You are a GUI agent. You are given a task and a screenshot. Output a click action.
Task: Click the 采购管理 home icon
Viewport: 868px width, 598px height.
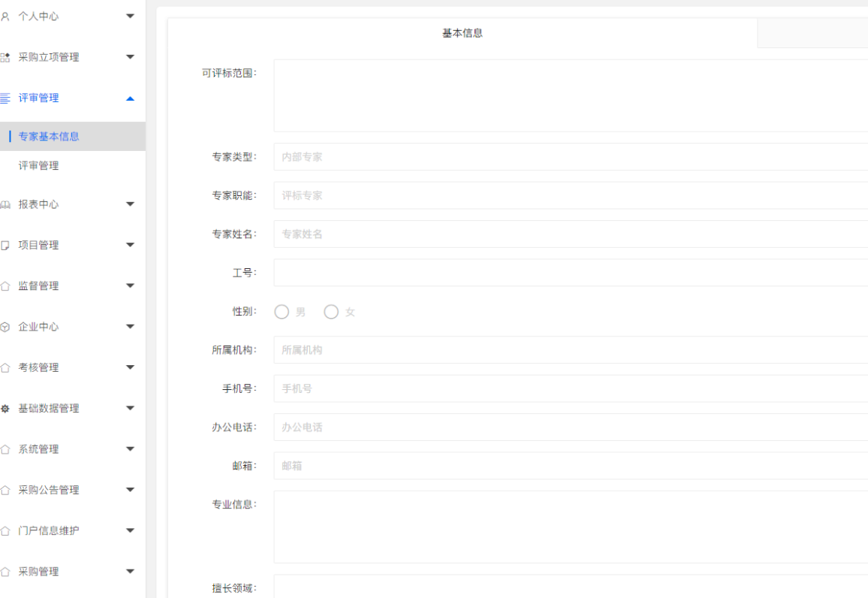click(x=5, y=572)
